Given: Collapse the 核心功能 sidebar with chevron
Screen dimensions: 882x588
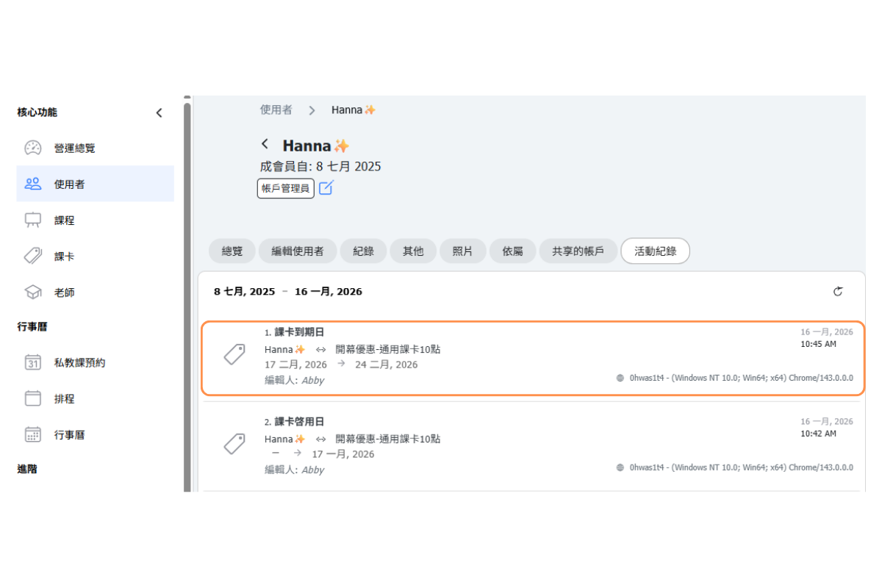Looking at the screenshot, I should (x=159, y=112).
